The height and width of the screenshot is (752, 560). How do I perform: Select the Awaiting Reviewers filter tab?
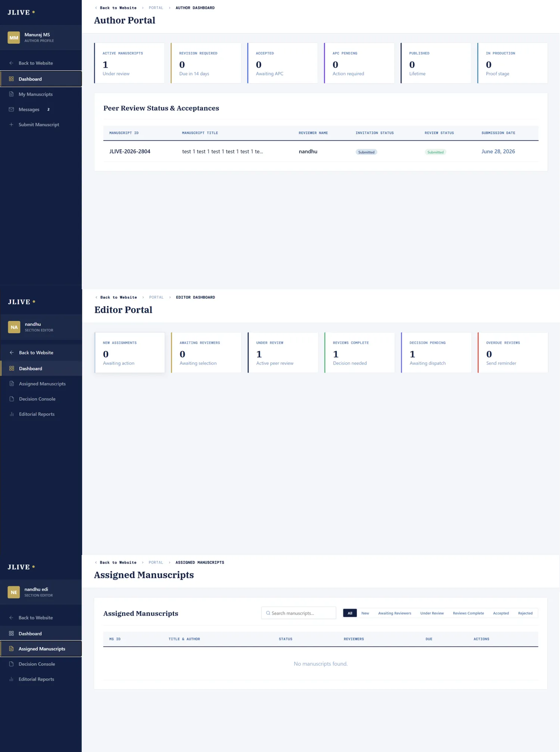coord(395,613)
